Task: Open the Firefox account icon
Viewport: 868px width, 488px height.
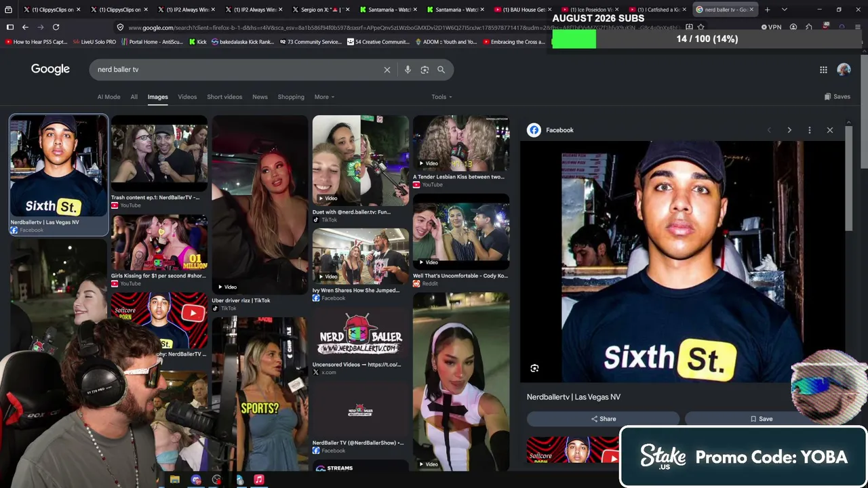Action: coord(793,27)
